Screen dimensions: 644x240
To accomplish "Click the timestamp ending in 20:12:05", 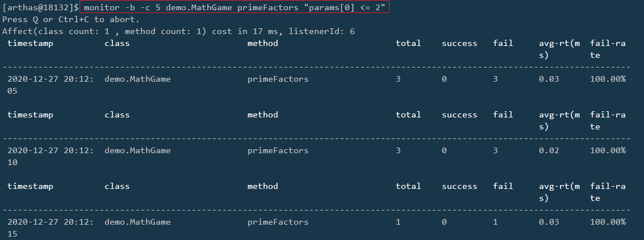I will pos(51,85).
